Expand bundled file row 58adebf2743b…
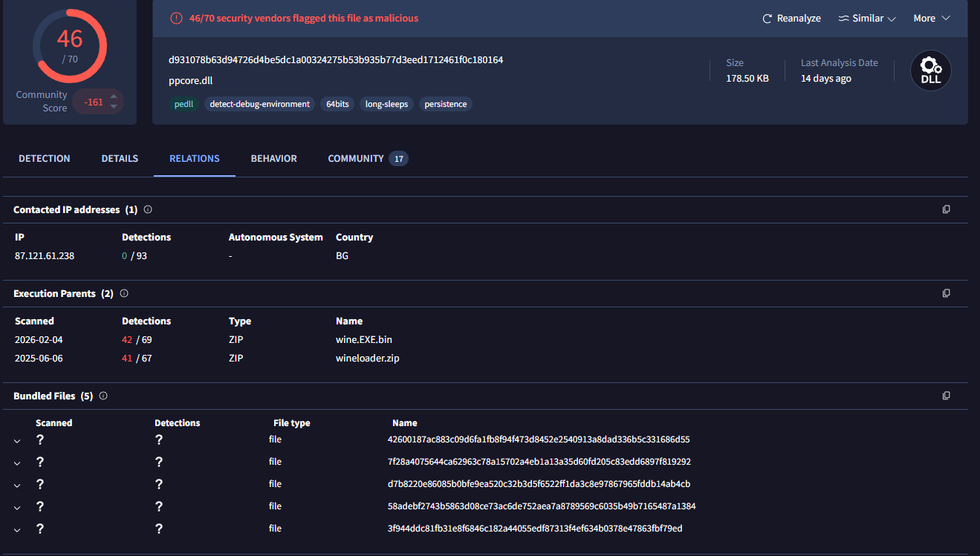980x556 pixels. 17,507
